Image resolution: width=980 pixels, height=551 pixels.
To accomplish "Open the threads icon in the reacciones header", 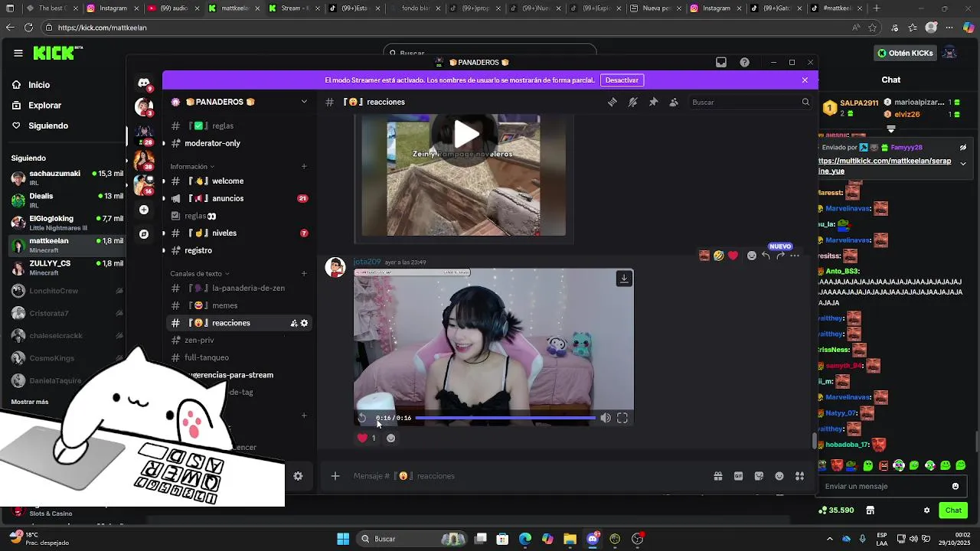I will click(x=612, y=102).
